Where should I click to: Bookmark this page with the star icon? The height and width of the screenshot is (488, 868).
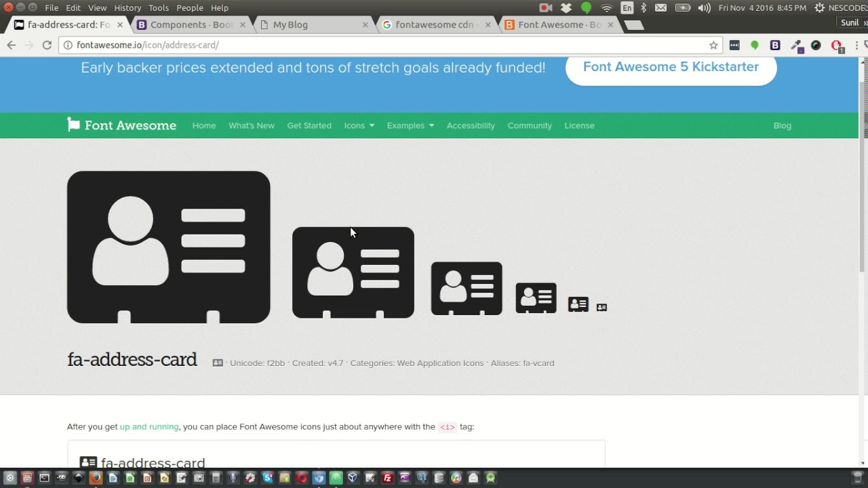[713, 45]
